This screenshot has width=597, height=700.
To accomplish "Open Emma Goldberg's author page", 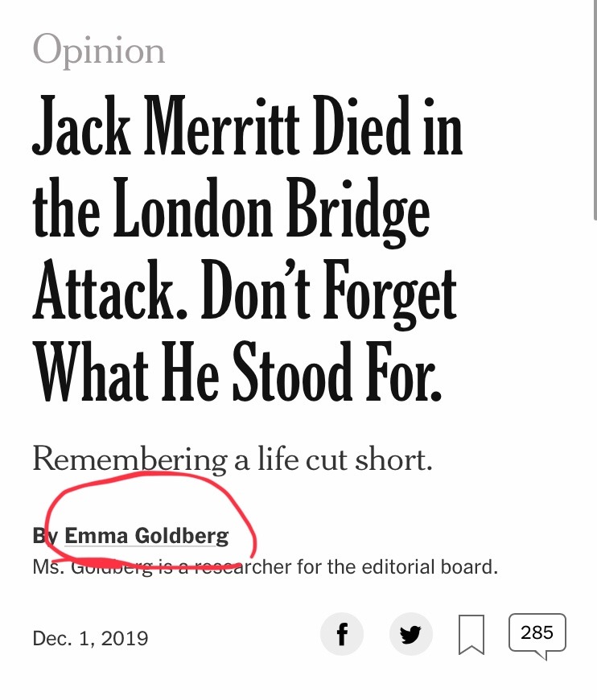I will (x=146, y=536).
